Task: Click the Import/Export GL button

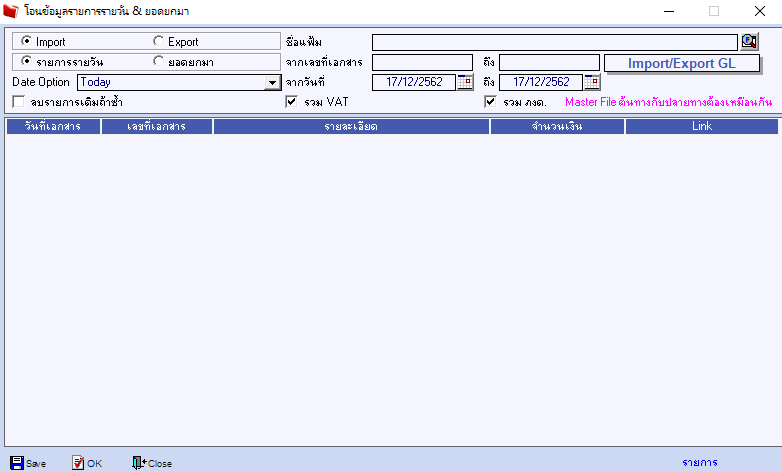Action: pyautogui.click(x=682, y=63)
